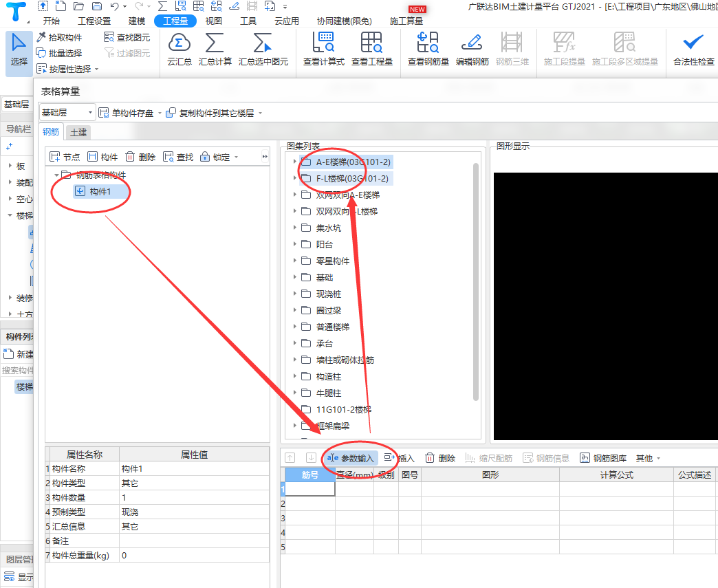Click 拾取构件 picker tool

pos(60,38)
